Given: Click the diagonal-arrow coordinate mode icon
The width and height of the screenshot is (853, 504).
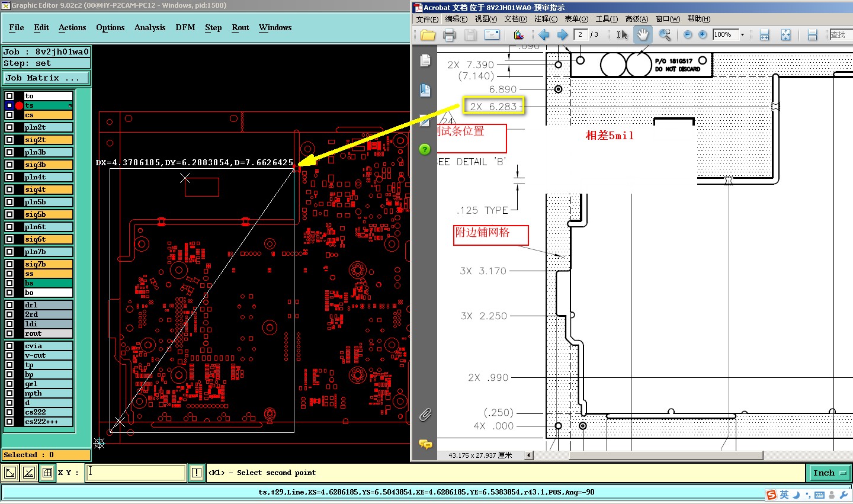Looking at the screenshot, I should tap(11, 473).
